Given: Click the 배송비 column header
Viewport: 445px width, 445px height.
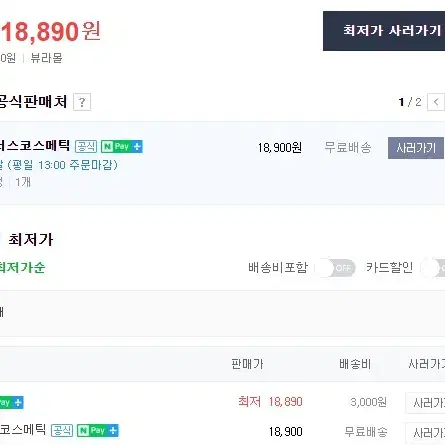Looking at the screenshot, I should 355,364.
